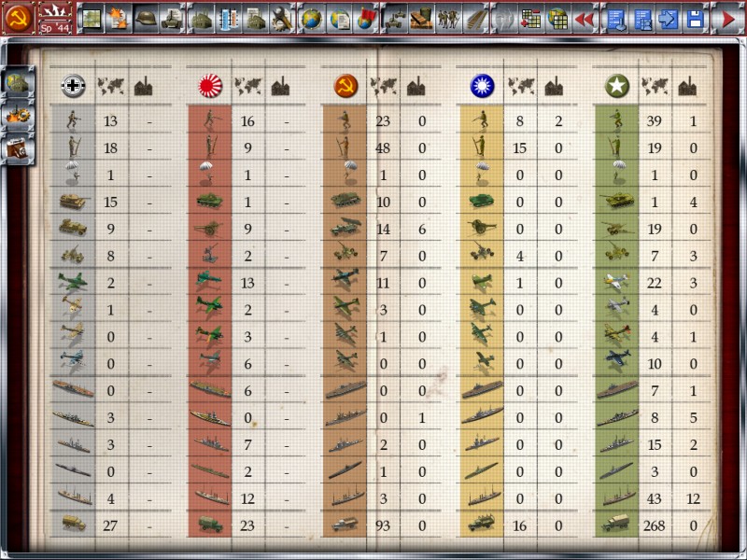Select the helmet tab on left sidebar
Viewport: 747px width, 560px height.
pyautogui.click(x=18, y=82)
